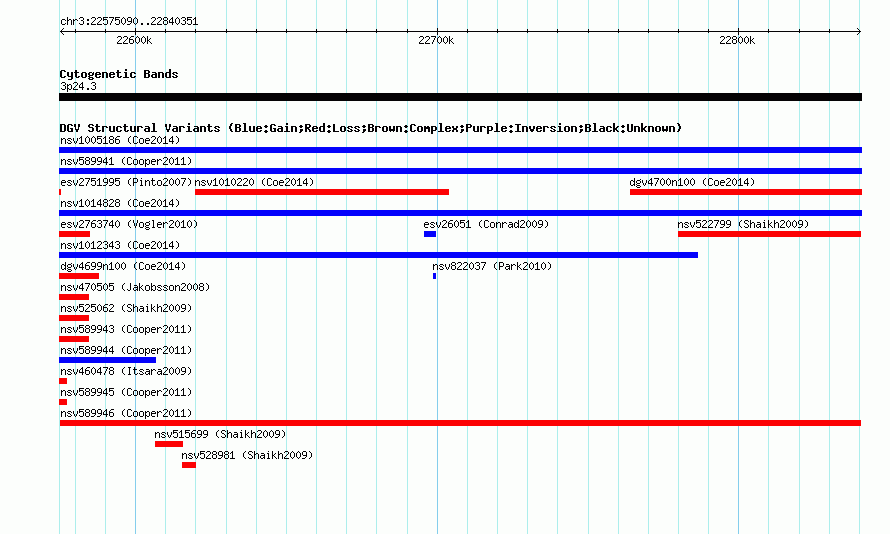Click the 22700k ruler mark

point(436,40)
